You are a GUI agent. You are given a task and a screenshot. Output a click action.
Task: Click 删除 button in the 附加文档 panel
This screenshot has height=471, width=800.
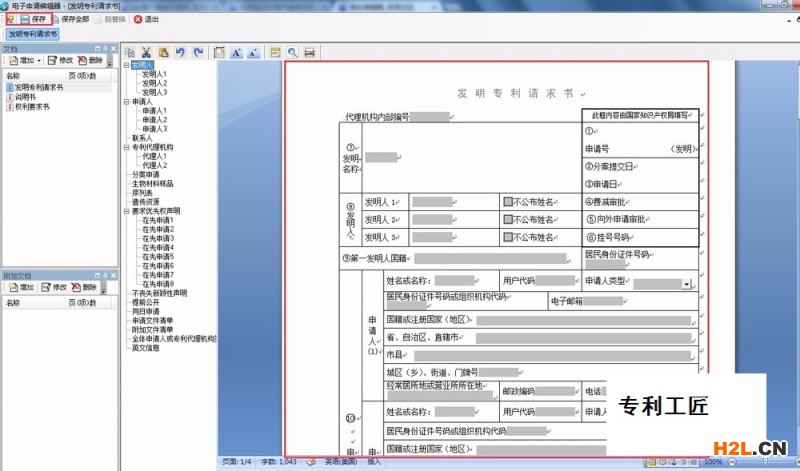click(x=90, y=287)
